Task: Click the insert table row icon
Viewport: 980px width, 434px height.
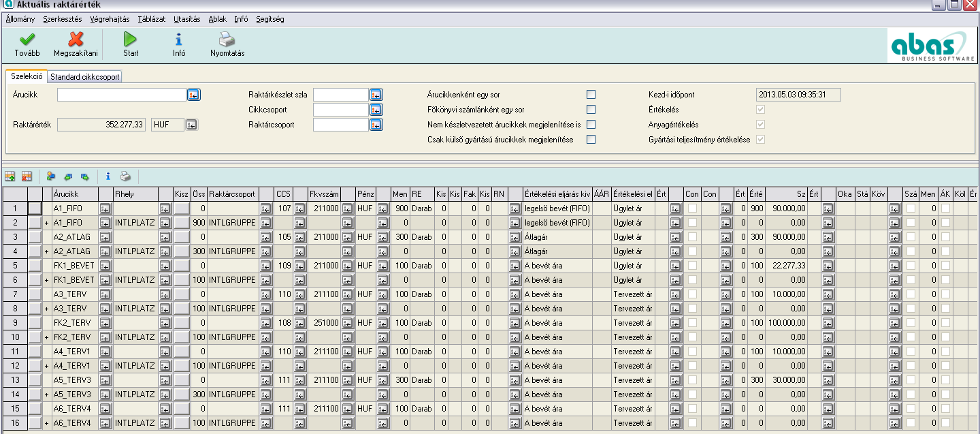Action: [x=10, y=176]
